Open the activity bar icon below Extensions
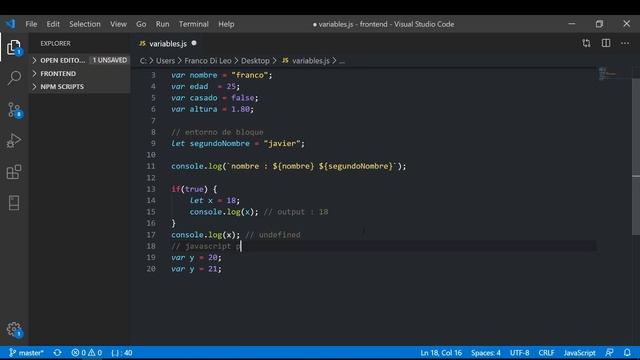The image size is (640, 360). pyautogui.click(x=14, y=203)
